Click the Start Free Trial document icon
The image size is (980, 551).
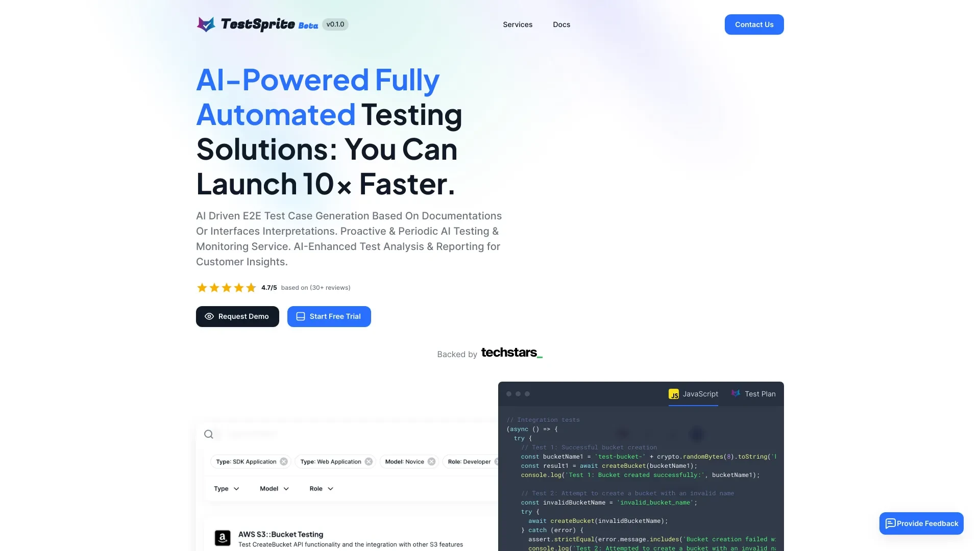coord(301,316)
